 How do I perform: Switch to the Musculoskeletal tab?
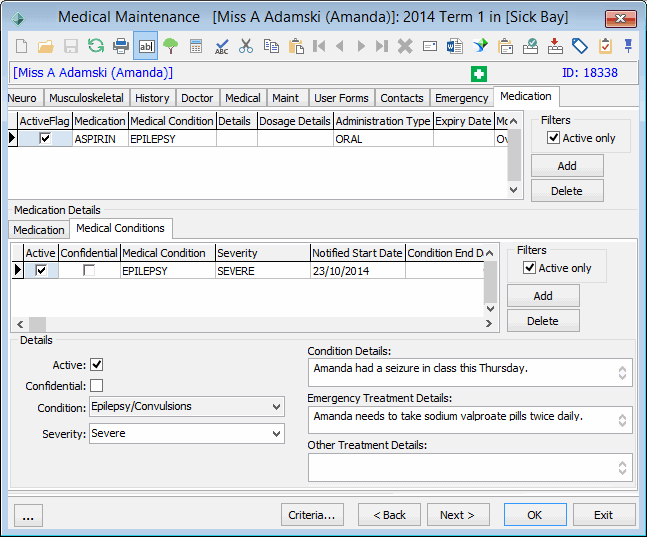point(86,98)
